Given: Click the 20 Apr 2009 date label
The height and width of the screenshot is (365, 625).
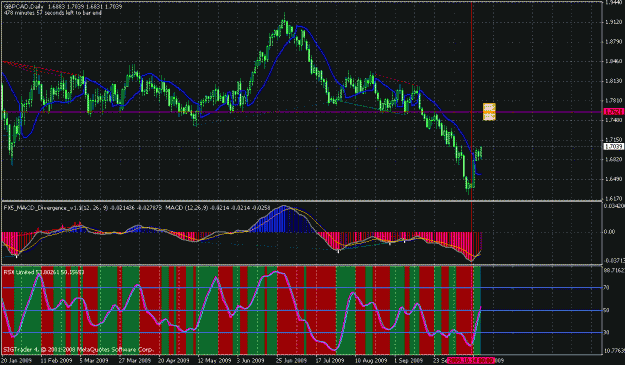Looking at the screenshot, I should tap(173, 360).
